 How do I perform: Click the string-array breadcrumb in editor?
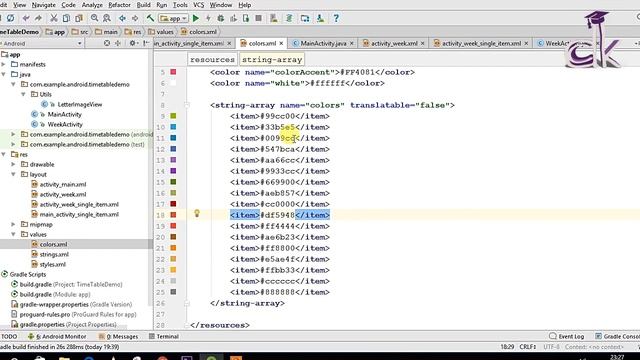coord(272,60)
